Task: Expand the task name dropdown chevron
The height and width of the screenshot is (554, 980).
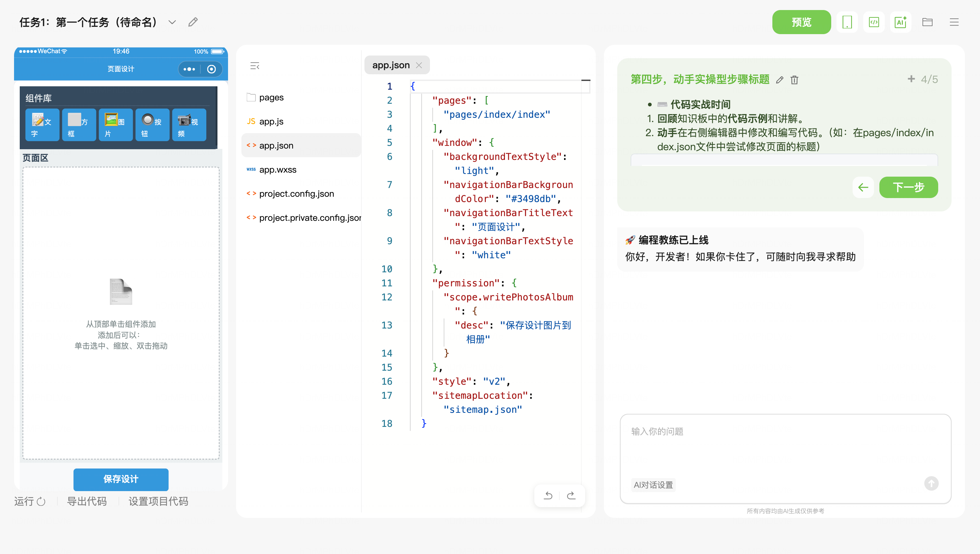Action: [x=172, y=22]
